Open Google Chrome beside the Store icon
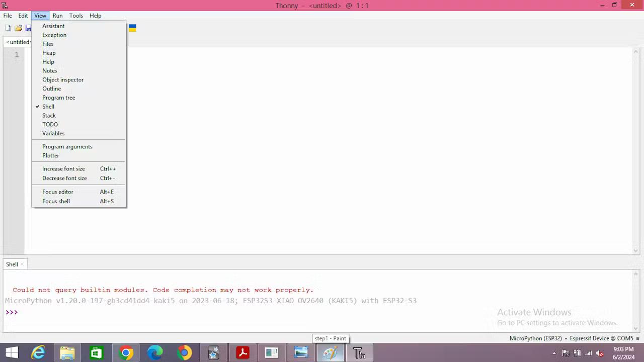644x362 pixels. 126,353
